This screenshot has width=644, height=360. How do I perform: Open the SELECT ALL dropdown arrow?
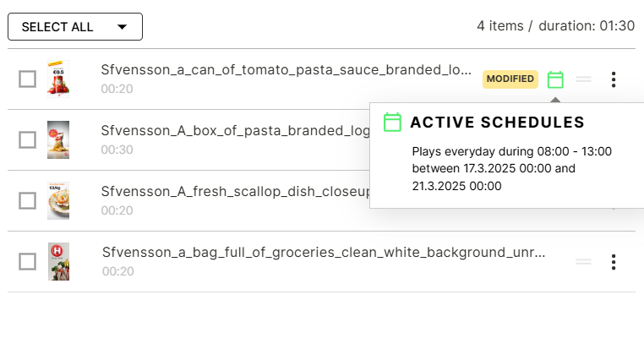[122, 27]
